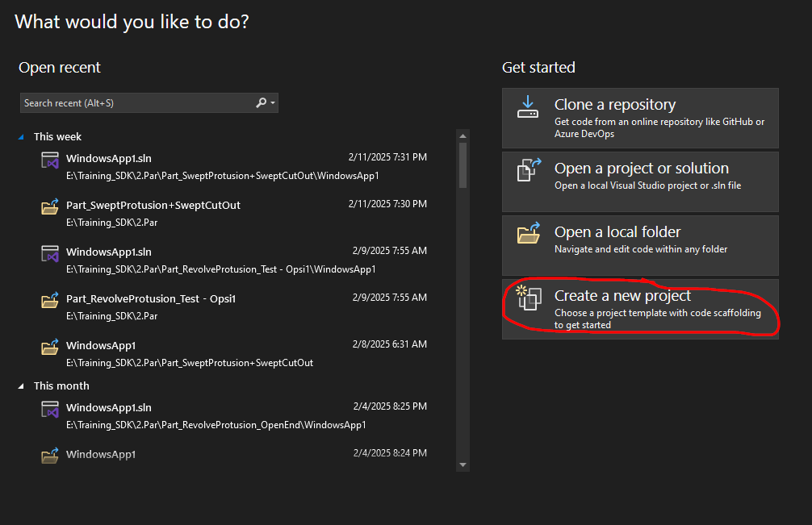Click the recent list scrollbar up arrow

463,135
